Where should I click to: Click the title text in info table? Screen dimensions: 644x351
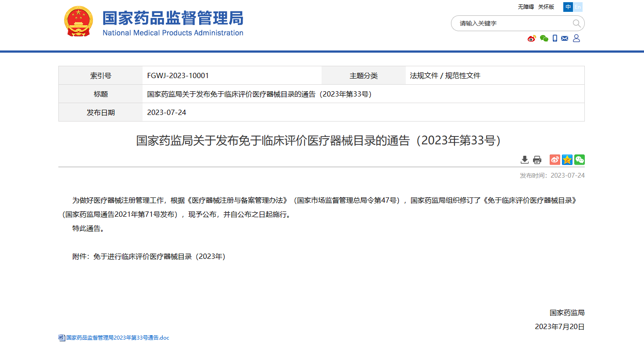259,94
